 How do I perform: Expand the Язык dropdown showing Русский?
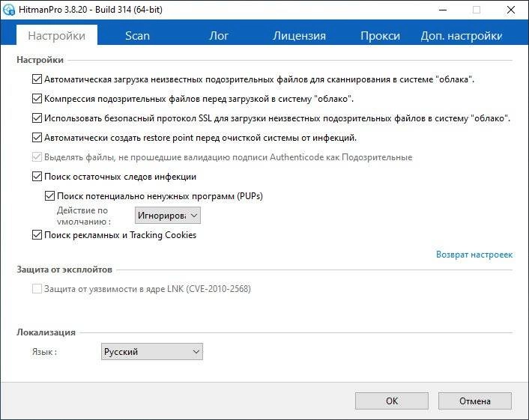(152, 352)
